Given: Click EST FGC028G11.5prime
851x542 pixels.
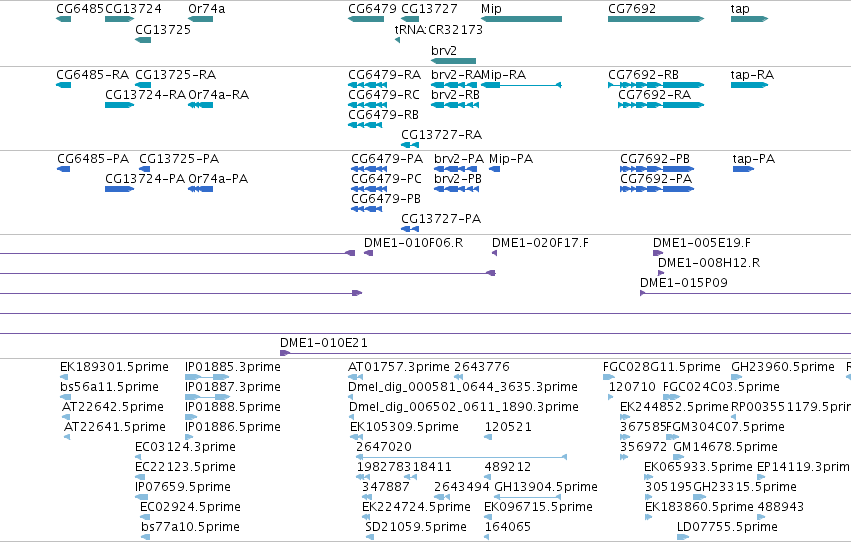Looking at the screenshot, I should click(x=609, y=377).
